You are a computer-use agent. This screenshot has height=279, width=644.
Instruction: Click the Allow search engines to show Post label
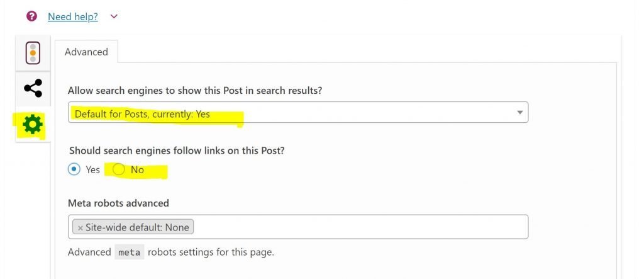[x=195, y=91]
